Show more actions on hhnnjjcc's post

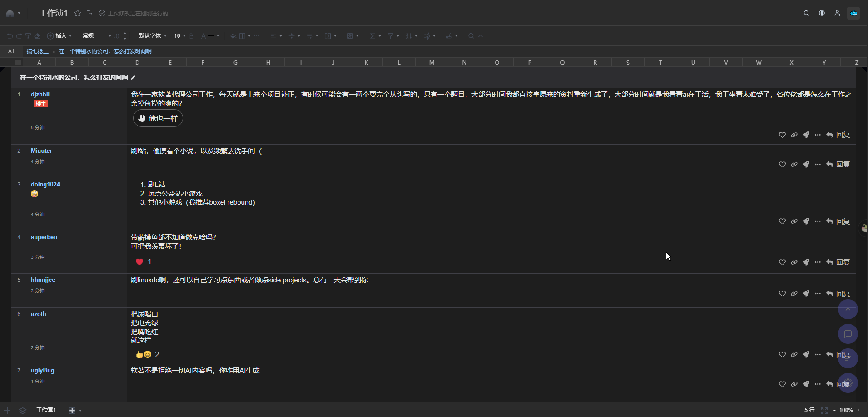tap(818, 294)
